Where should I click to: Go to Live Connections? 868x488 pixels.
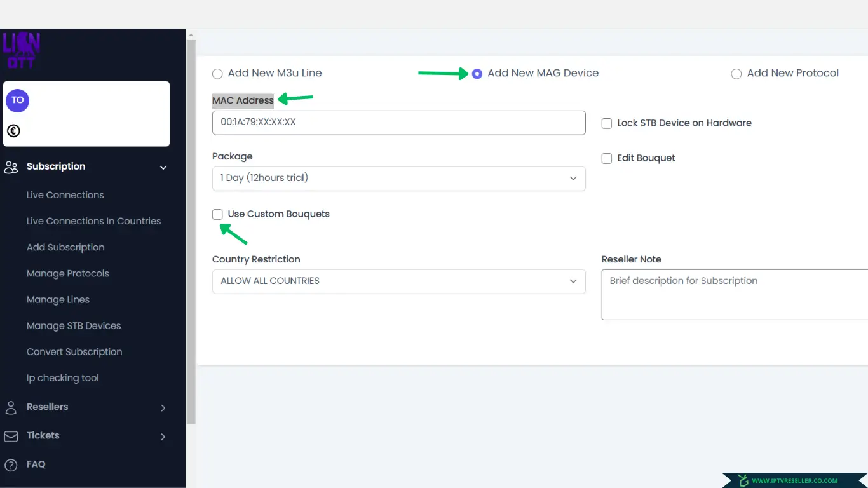[65, 195]
